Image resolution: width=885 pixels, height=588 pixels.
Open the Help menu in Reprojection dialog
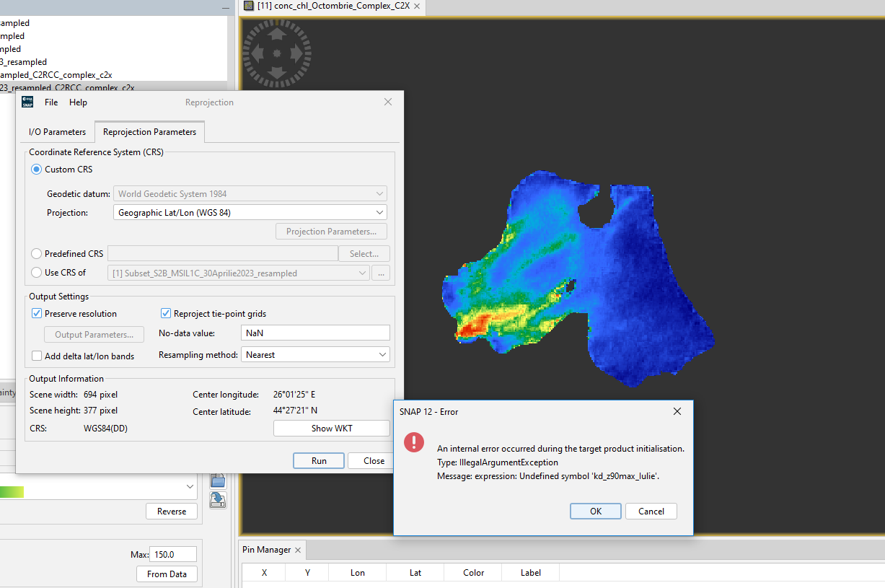point(78,102)
